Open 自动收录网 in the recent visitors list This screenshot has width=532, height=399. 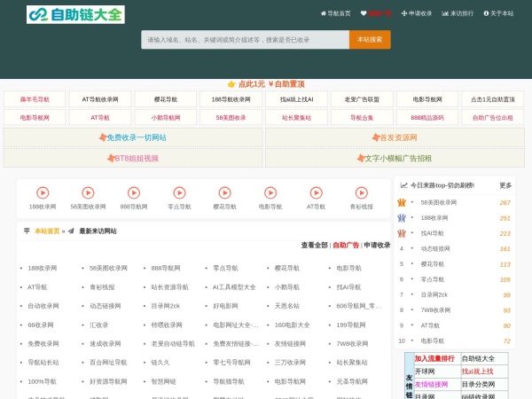(x=43, y=306)
